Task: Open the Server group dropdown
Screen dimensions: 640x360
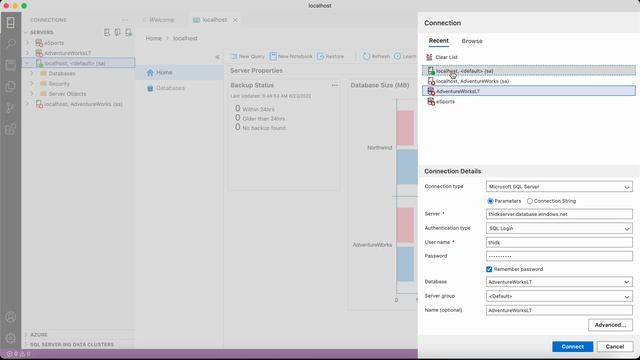Action: [559, 296]
